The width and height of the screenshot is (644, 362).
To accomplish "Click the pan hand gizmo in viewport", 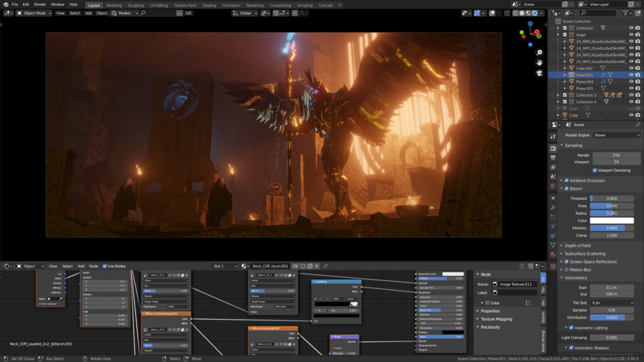I will coord(540,63).
